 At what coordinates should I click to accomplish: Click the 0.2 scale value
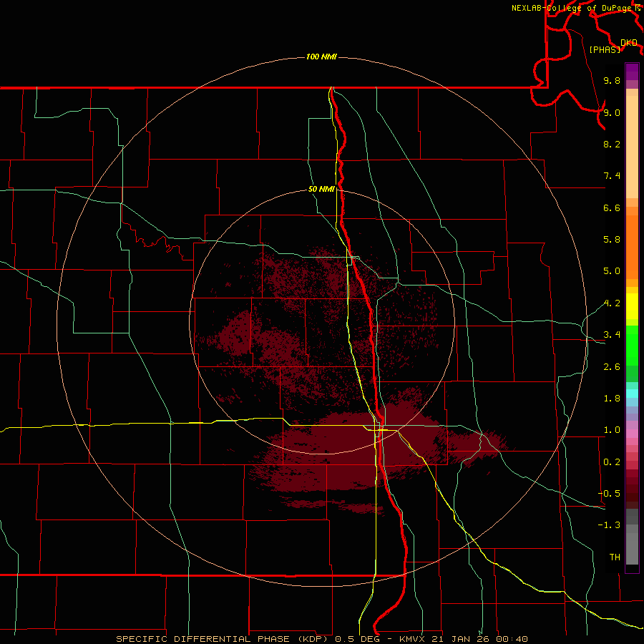pos(612,462)
